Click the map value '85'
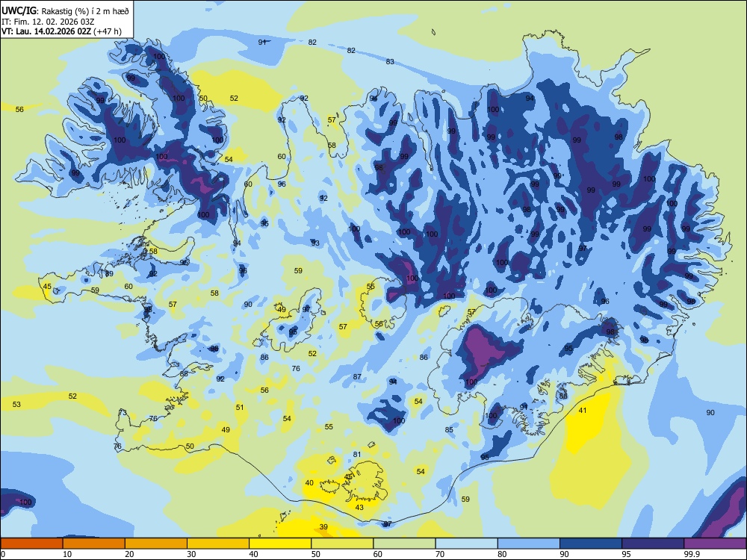The height and width of the screenshot is (560, 747). [449, 429]
